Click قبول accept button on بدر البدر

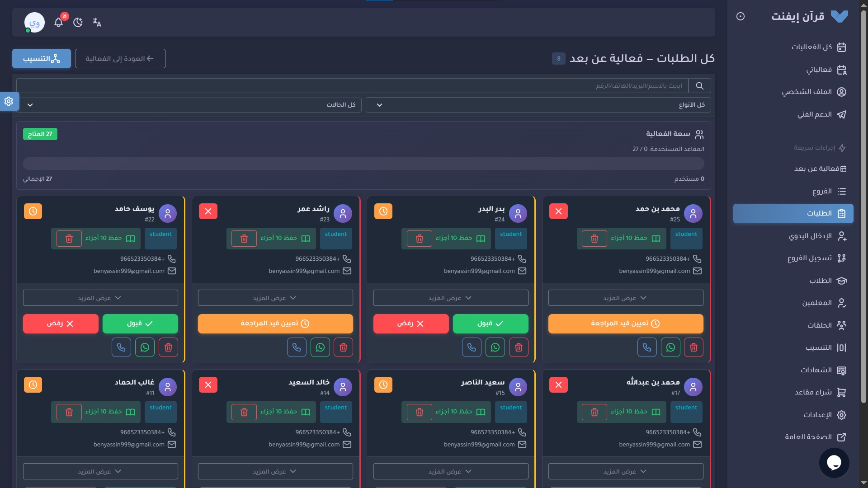tap(490, 324)
